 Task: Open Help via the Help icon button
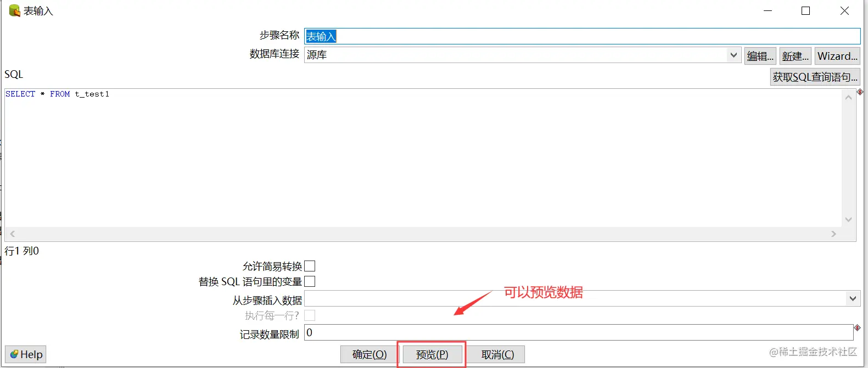(x=25, y=354)
